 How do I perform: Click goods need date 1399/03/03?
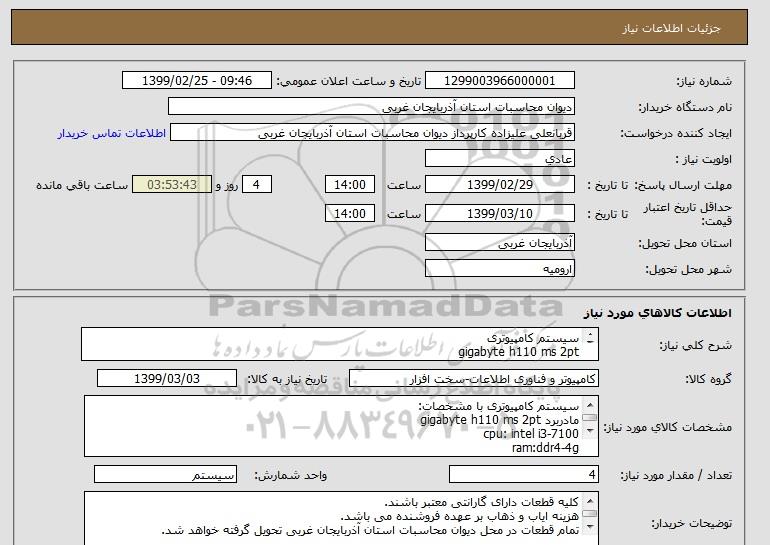pyautogui.click(x=166, y=379)
